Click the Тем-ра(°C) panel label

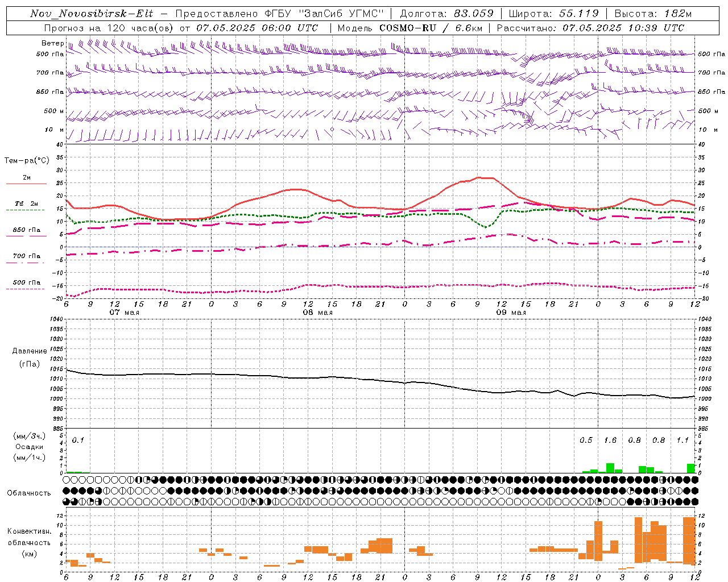(27, 161)
